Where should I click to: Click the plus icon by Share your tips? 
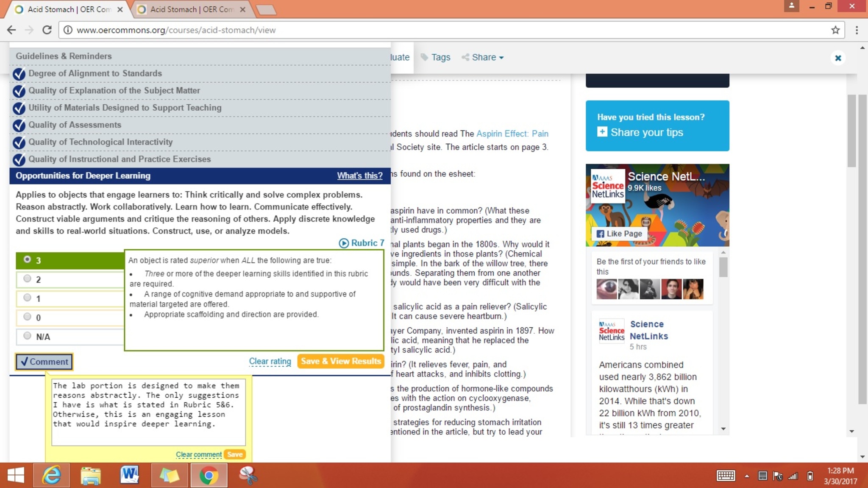click(x=602, y=132)
